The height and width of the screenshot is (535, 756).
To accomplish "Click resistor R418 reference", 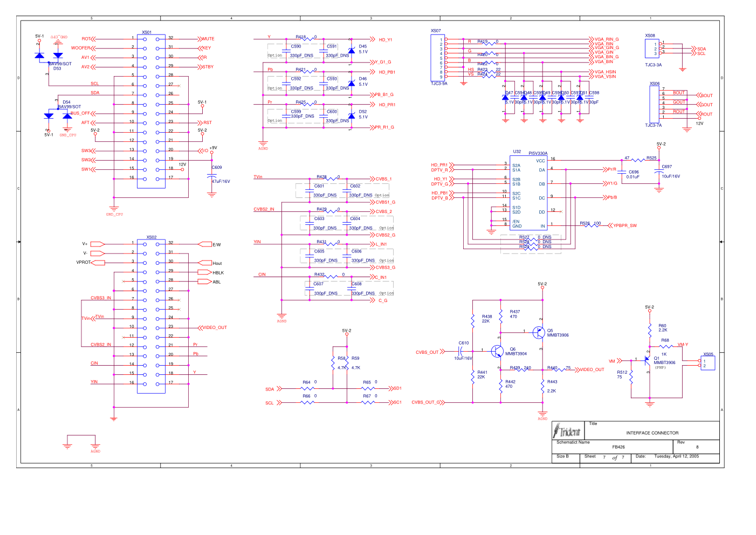I will coord(300,37).
